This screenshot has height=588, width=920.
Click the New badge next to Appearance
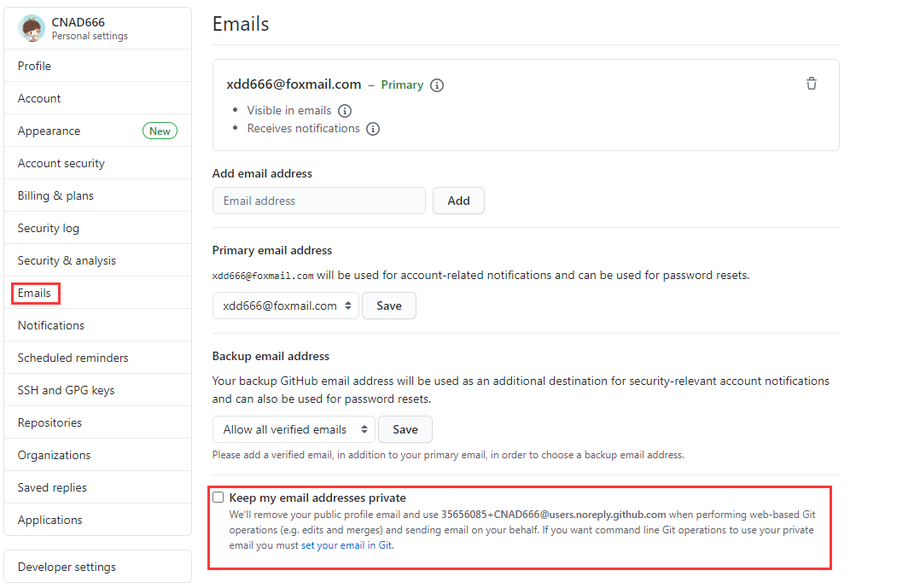(160, 131)
